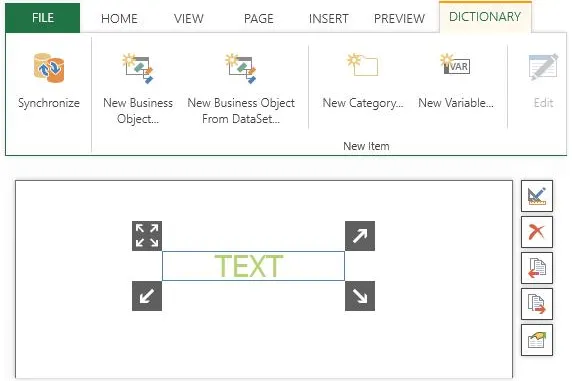The image size is (572, 381).
Task: Click the New Category... label
Action: click(363, 103)
